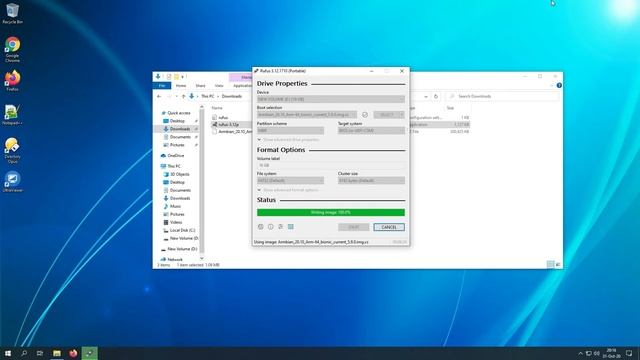Click the CANCEL button in Rufus

tap(389, 227)
